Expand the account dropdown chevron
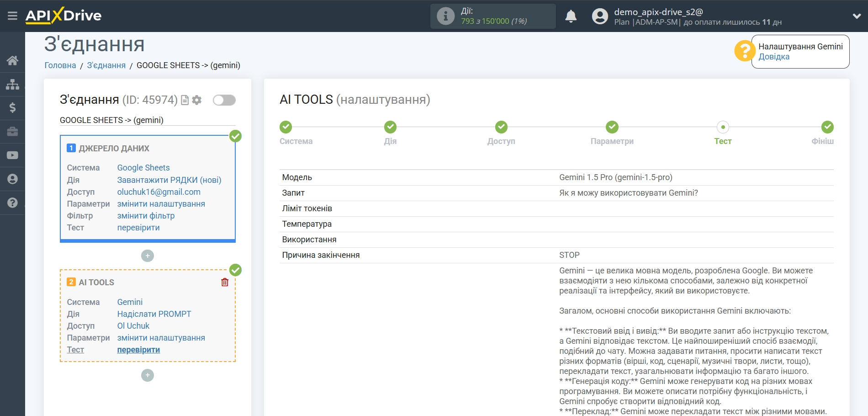Image resolution: width=868 pixels, height=416 pixels. coord(857,16)
